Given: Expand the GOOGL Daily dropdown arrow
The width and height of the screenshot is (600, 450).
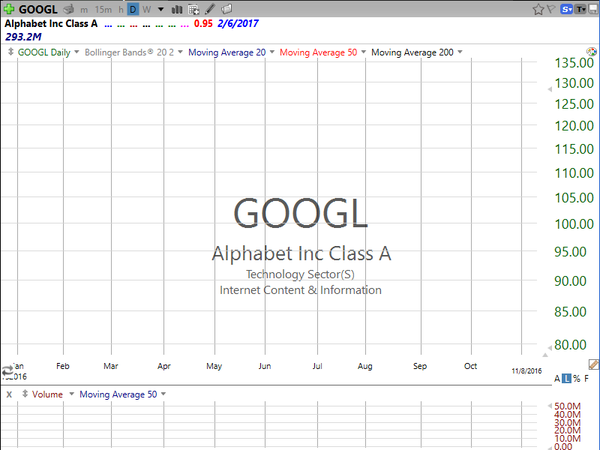Looking at the screenshot, I should [77, 52].
